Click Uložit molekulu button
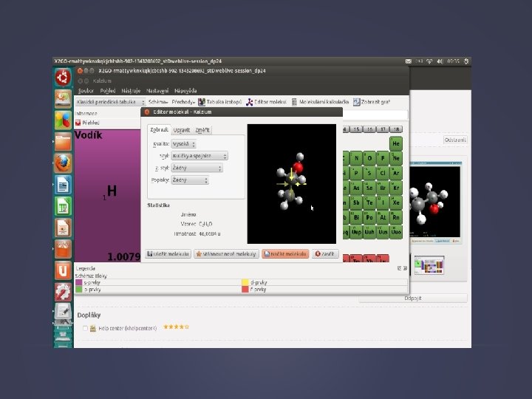Image resolution: width=532 pixels, height=399 pixels. click(168, 253)
